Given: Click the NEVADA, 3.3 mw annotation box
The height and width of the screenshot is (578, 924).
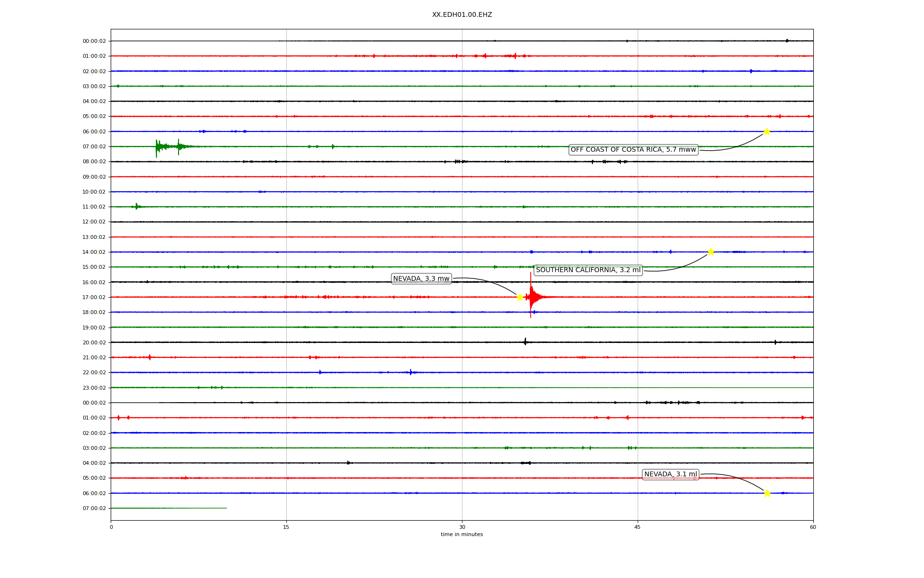Looking at the screenshot, I should pyautogui.click(x=421, y=279).
